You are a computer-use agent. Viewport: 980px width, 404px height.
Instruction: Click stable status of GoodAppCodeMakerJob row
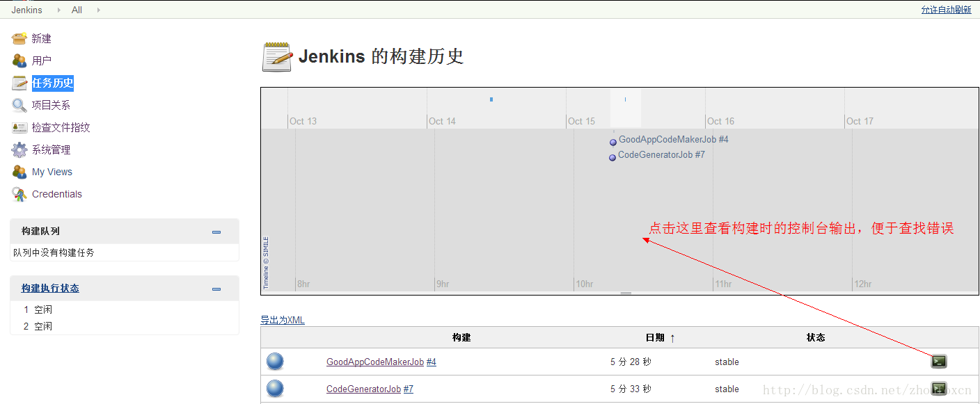pyautogui.click(x=727, y=362)
